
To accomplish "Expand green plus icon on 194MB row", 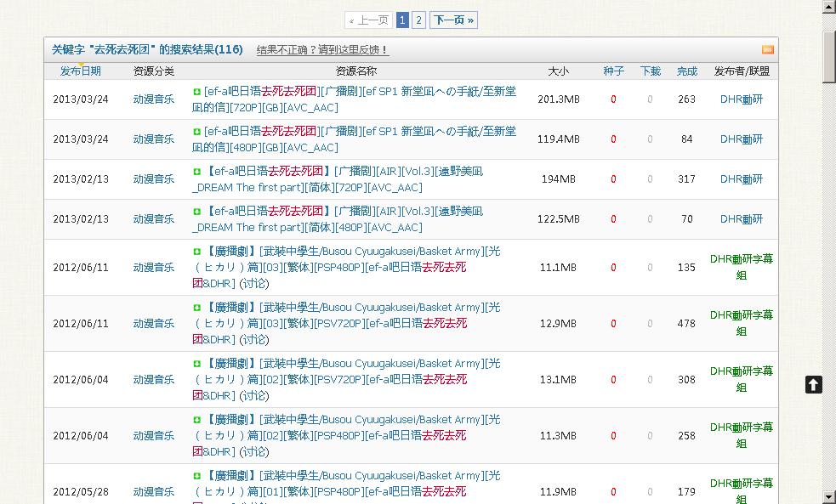I will click(196, 172).
